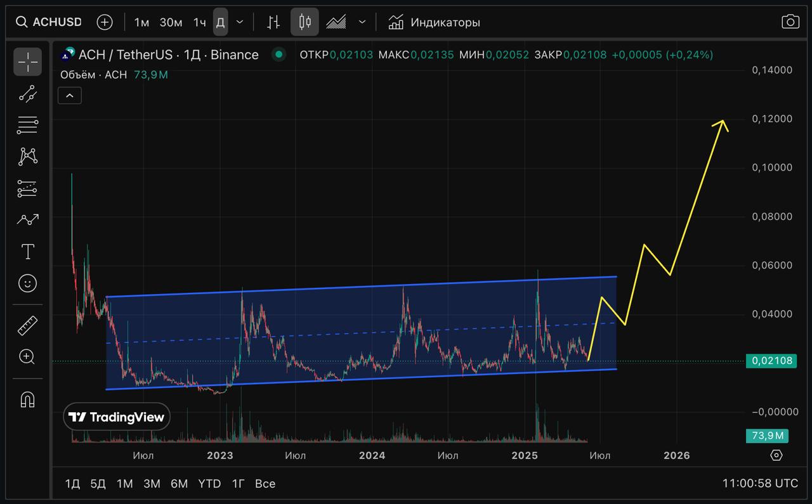Expand the timeframe dropdown arrow

240,22
